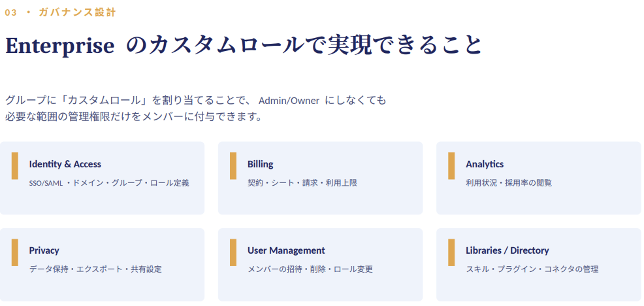The image size is (644, 306).
Task: Click the メンバーの招待・削除・ロール変更 text
Action: pyautogui.click(x=310, y=269)
